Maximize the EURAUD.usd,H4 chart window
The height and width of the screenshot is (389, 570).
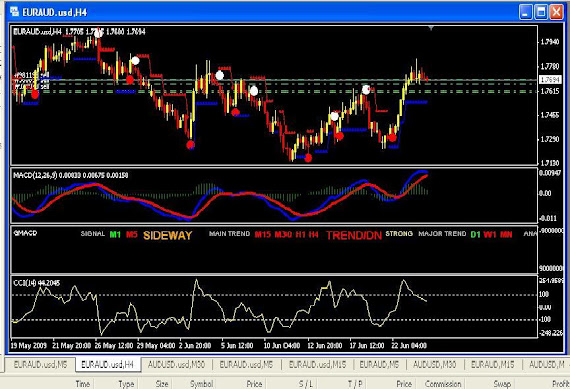click(x=541, y=12)
